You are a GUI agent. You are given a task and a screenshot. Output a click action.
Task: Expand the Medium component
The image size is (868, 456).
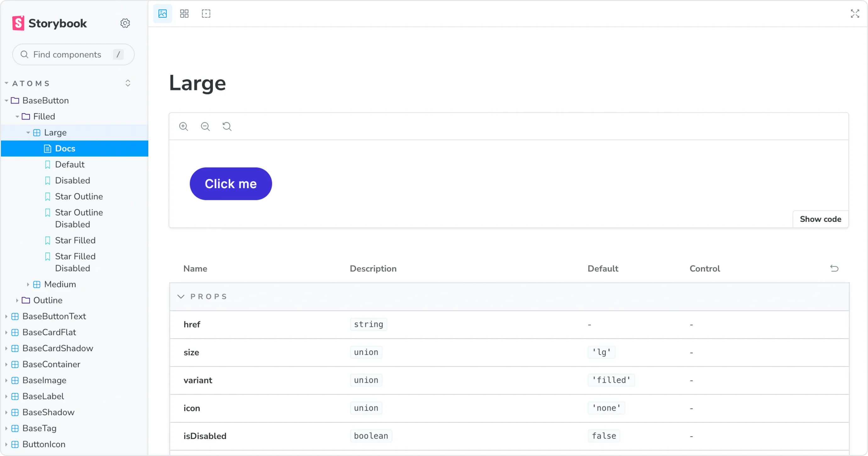(60, 284)
